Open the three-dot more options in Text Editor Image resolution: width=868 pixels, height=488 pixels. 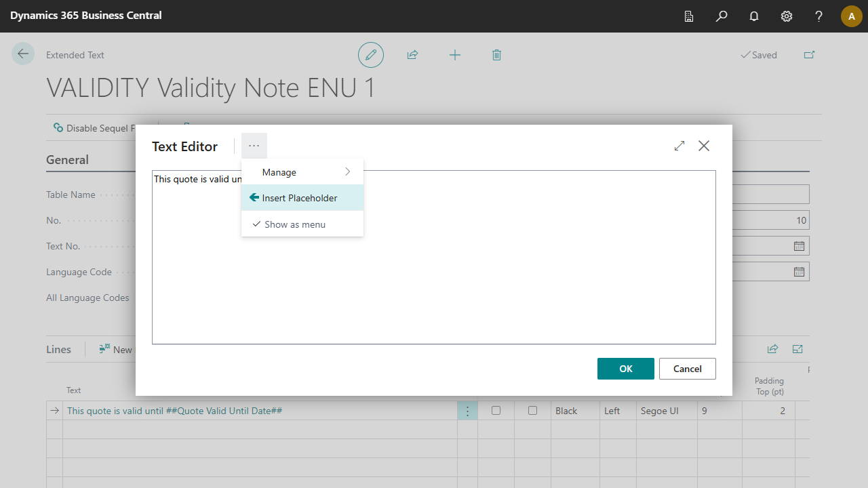(x=254, y=146)
